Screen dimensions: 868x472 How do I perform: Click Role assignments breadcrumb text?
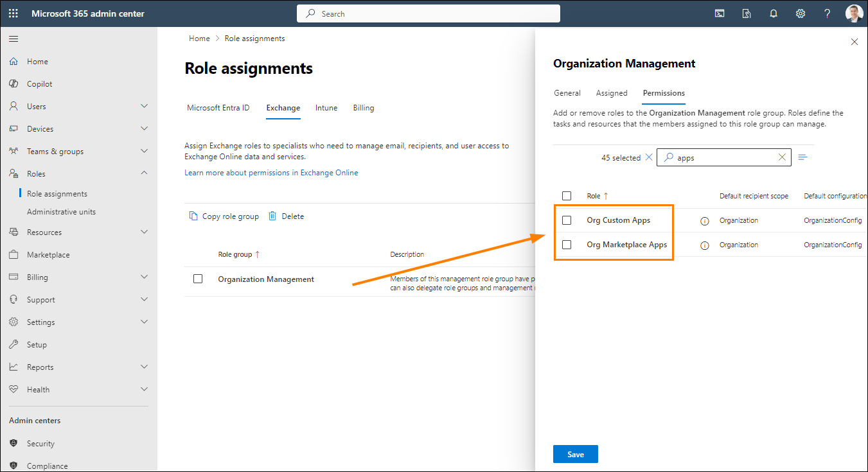[x=254, y=39]
